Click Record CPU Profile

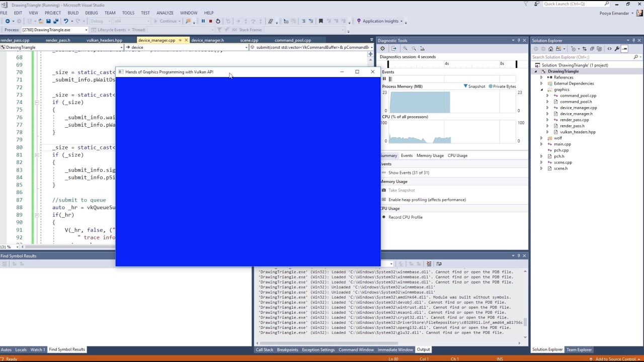(x=406, y=217)
